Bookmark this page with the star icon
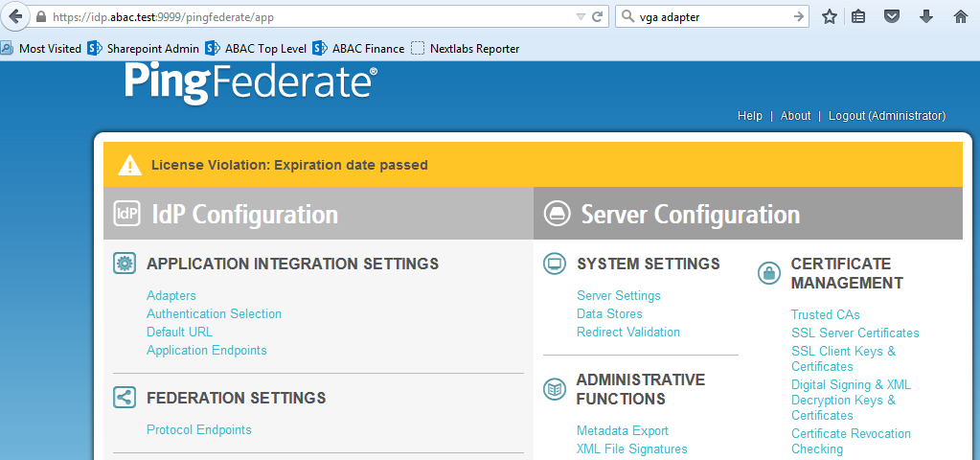This screenshot has width=980, height=460. tap(829, 17)
